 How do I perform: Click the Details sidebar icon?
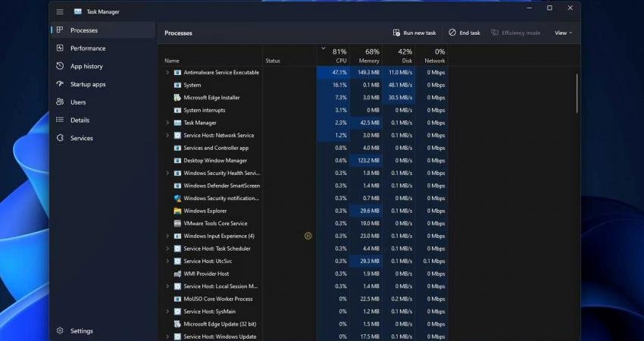(60, 120)
